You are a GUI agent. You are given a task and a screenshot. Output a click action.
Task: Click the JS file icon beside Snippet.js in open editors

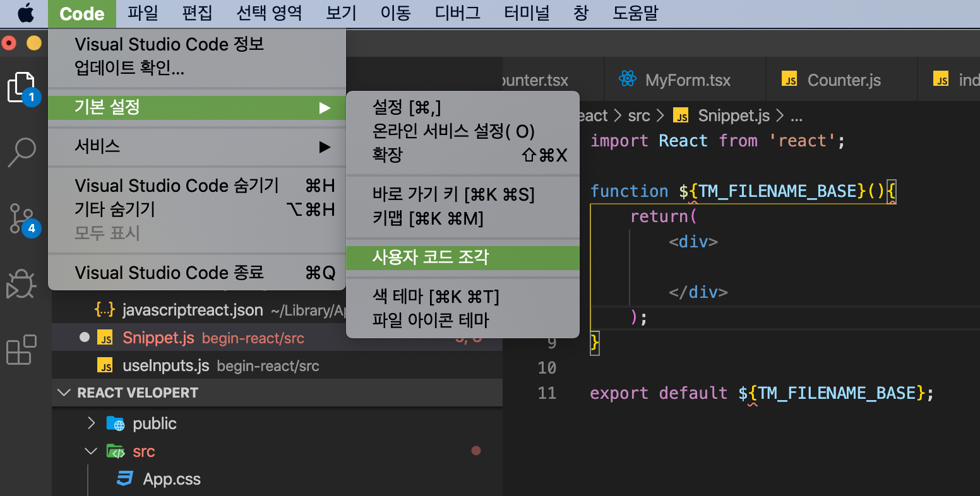click(105, 338)
